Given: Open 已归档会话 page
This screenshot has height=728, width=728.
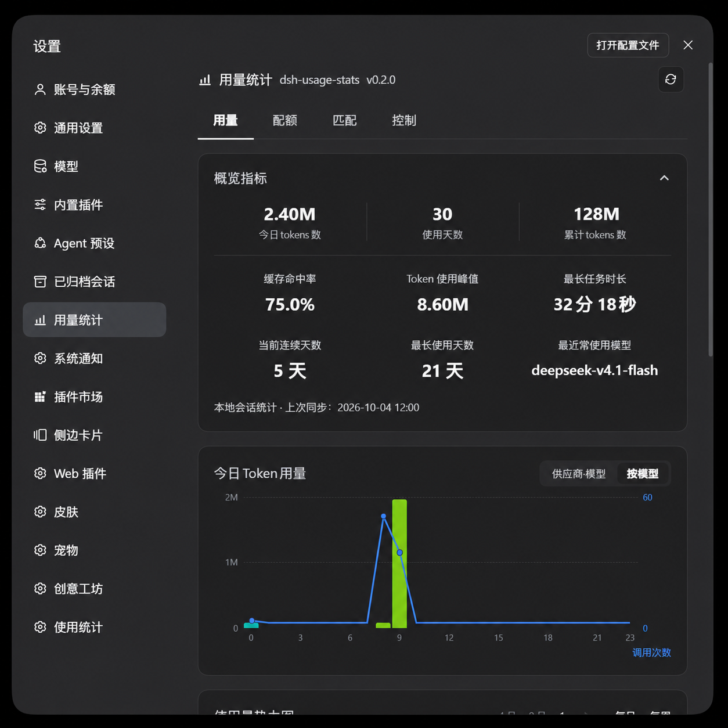Looking at the screenshot, I should (95, 282).
